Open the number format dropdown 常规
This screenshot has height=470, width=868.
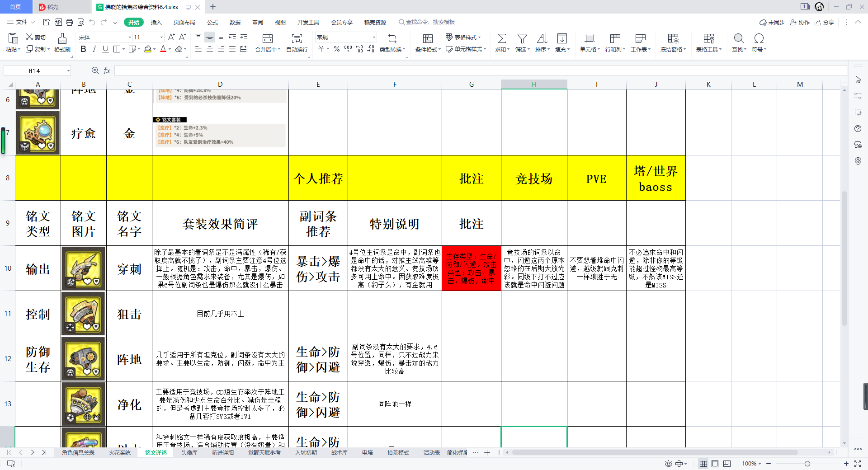pyautogui.click(x=374, y=37)
